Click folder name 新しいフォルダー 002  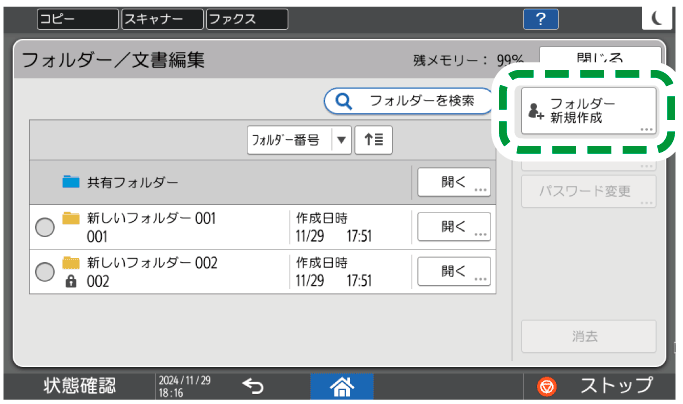point(152,263)
